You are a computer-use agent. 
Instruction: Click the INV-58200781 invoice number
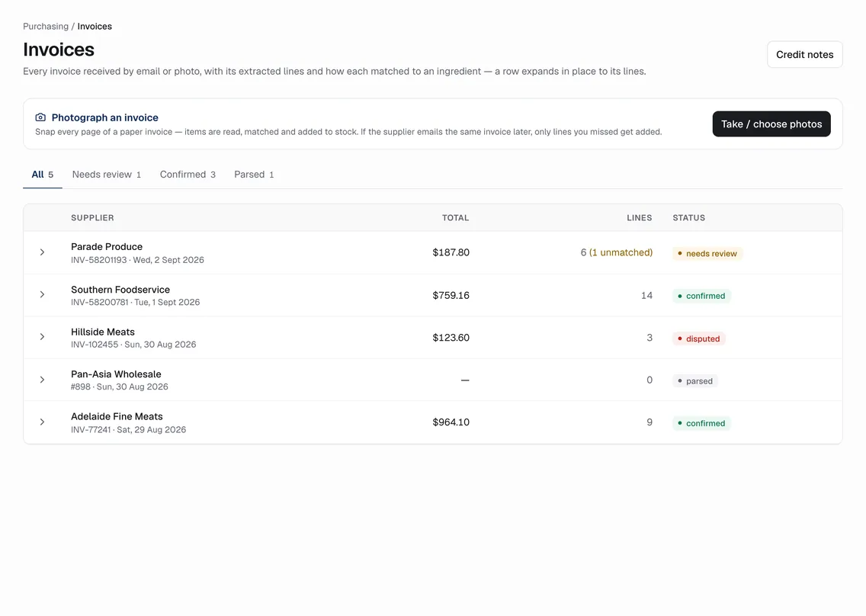point(99,302)
